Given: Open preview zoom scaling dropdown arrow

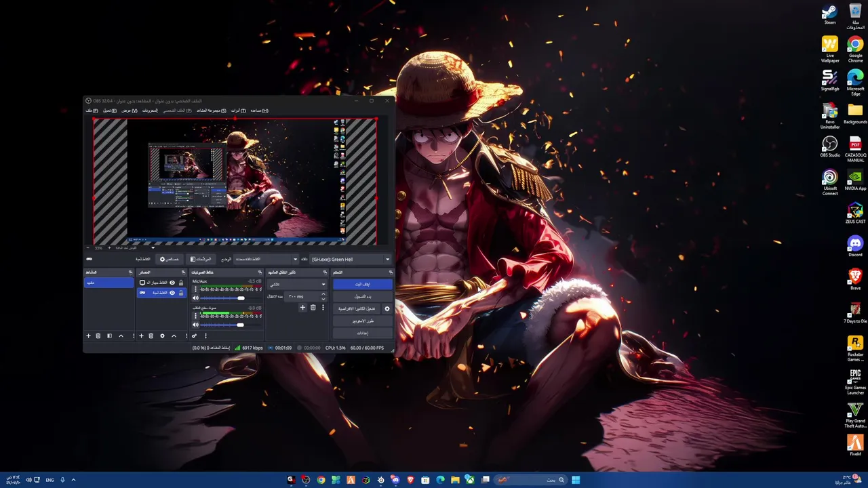Looking at the screenshot, I should pos(153,247).
